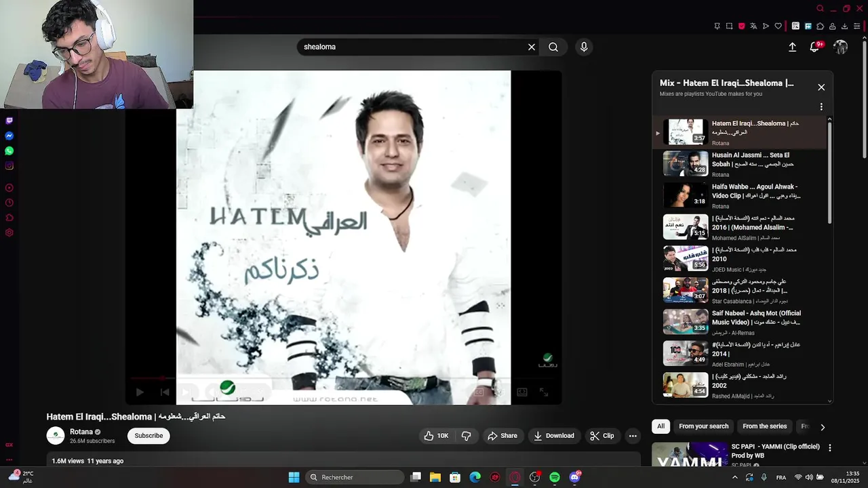Click the search magnifier button
This screenshot has height=488, width=868.
pyautogui.click(x=553, y=47)
